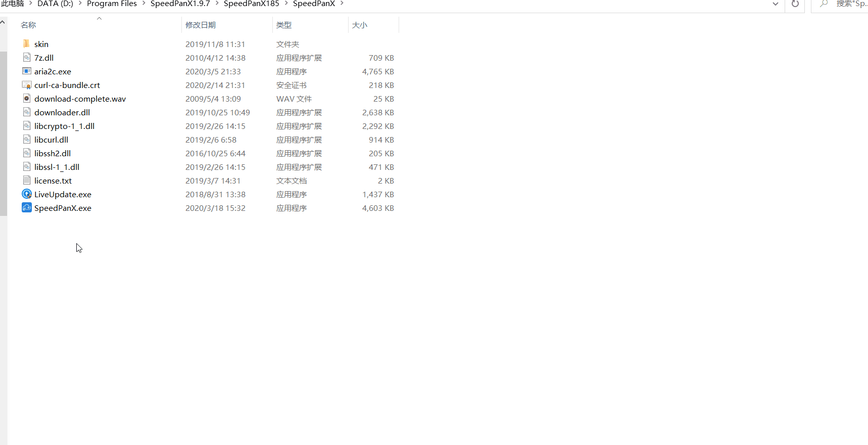The image size is (868, 445).
Task: Click date 2016/10/25 6:44
Action: coord(215,153)
